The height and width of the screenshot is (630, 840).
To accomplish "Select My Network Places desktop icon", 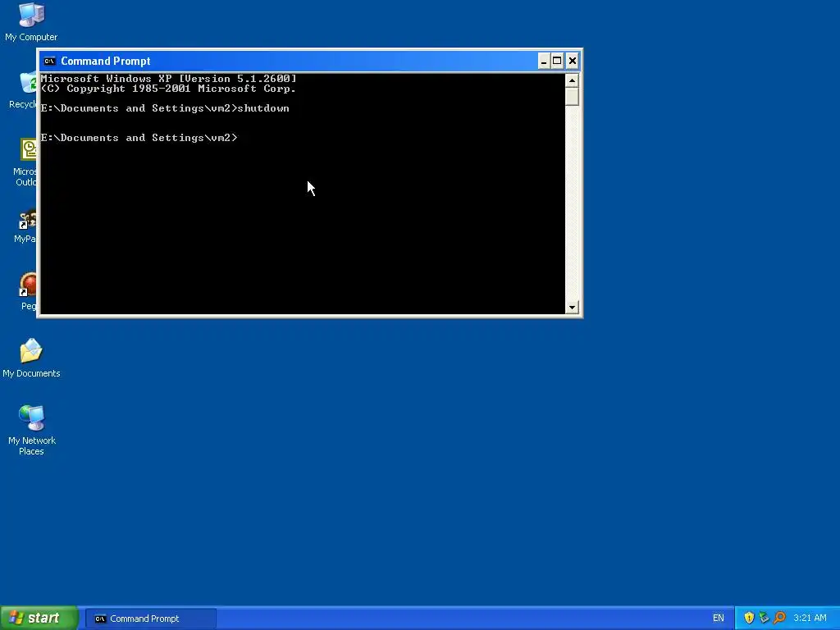I will [32, 431].
